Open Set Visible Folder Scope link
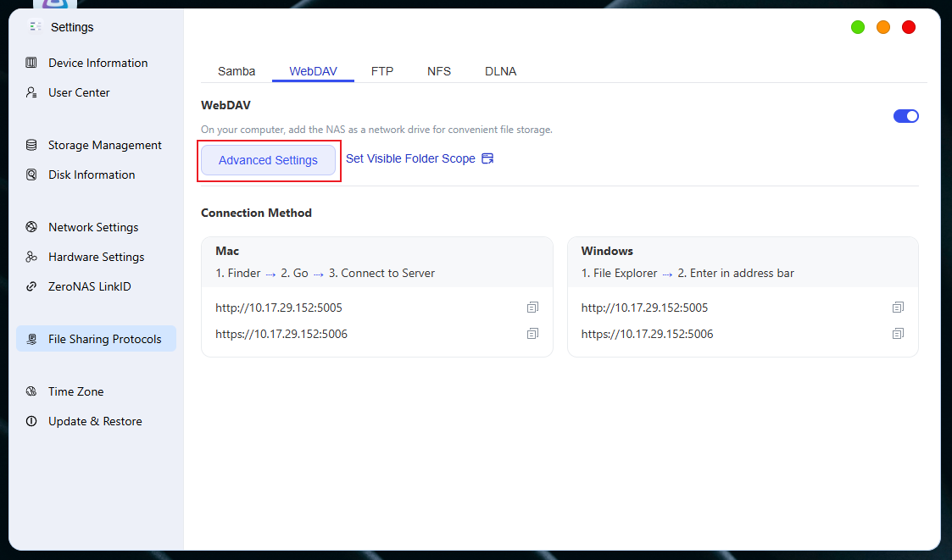Screen dimensions: 952x560 [410, 158]
